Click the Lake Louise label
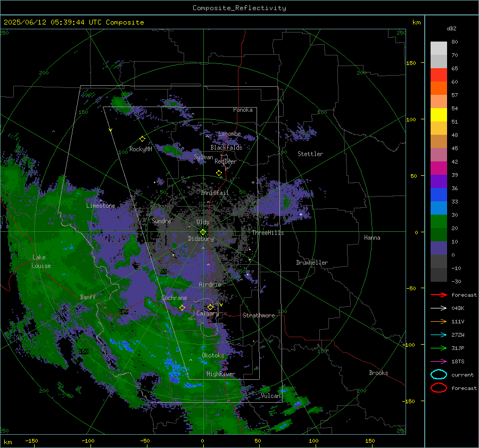Viewport: 479px width, 448px height. point(42,262)
